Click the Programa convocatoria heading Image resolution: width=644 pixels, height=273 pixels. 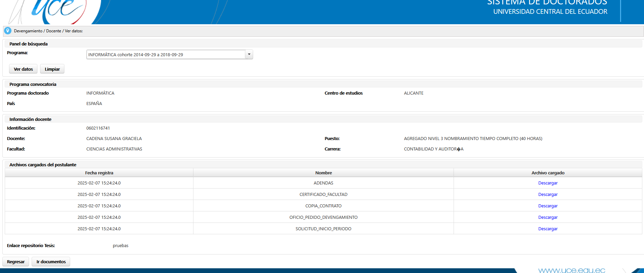[x=33, y=84]
